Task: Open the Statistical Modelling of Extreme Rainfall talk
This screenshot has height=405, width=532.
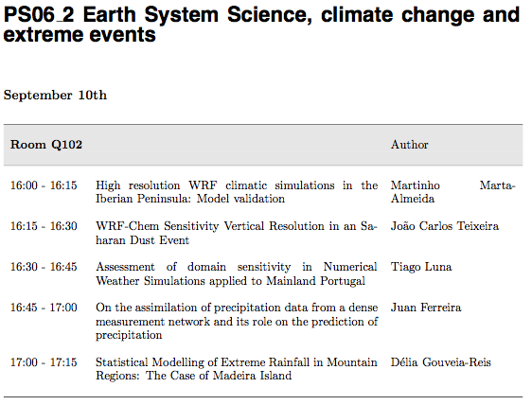Action: 237,369
